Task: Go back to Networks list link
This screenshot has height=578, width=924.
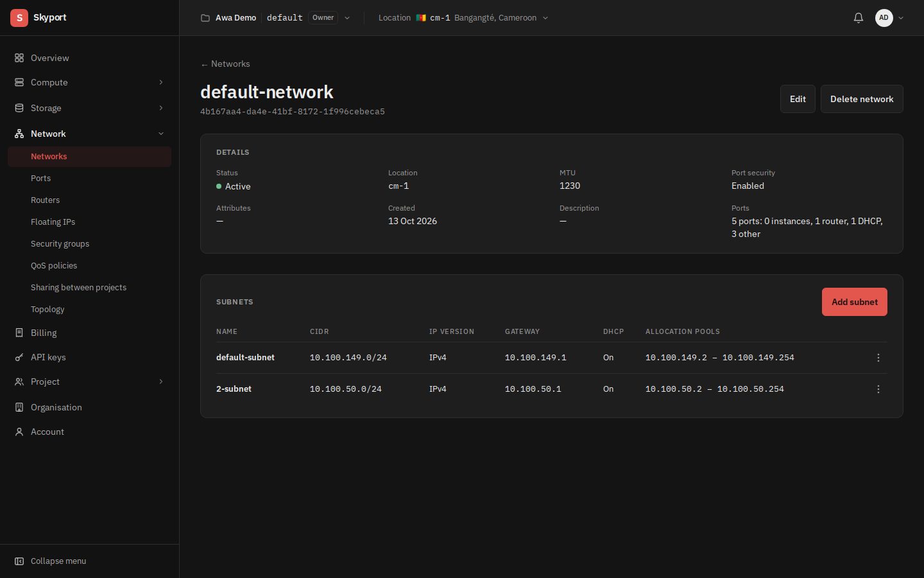Action: (225, 64)
